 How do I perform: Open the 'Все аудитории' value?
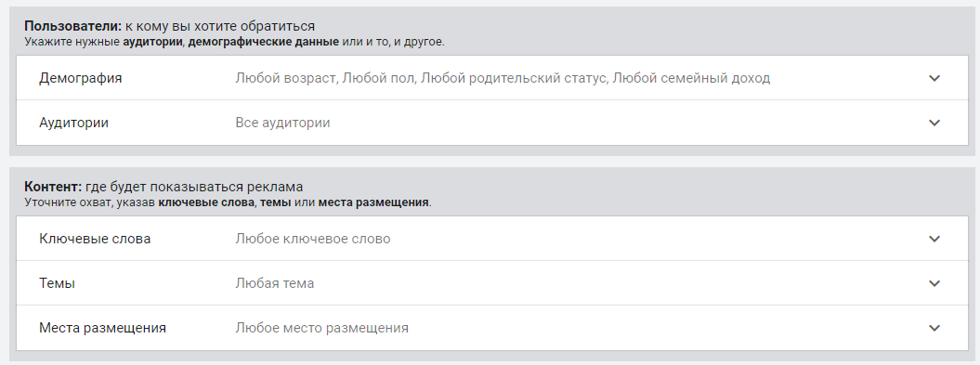[x=282, y=123]
